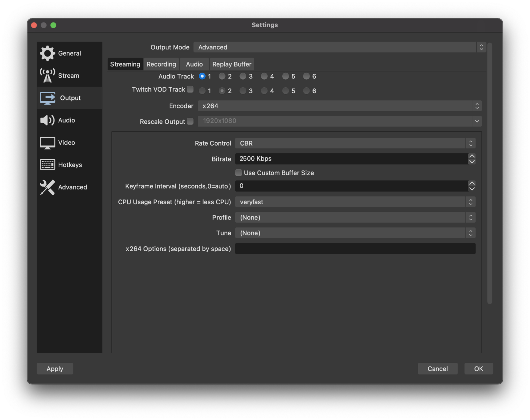The width and height of the screenshot is (530, 420).
Task: Click the Apply button
Action: (x=55, y=369)
